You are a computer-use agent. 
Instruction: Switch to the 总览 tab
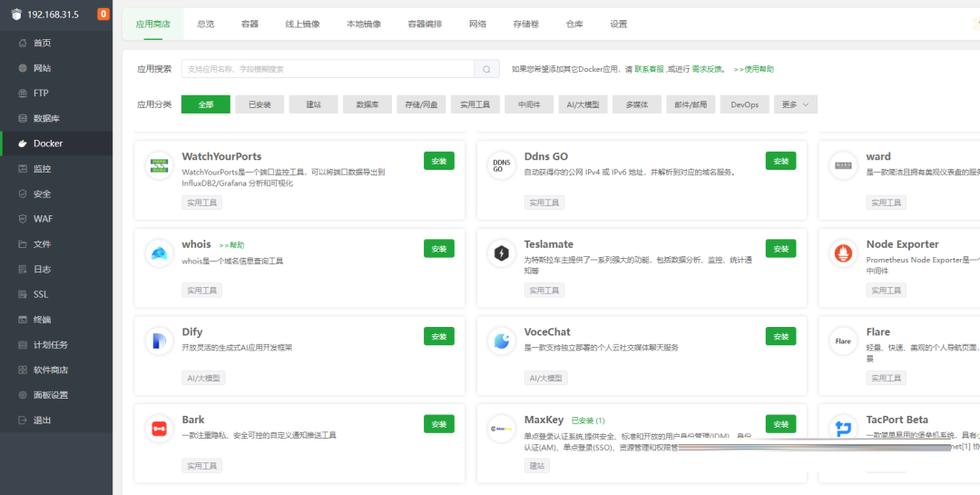pyautogui.click(x=206, y=25)
